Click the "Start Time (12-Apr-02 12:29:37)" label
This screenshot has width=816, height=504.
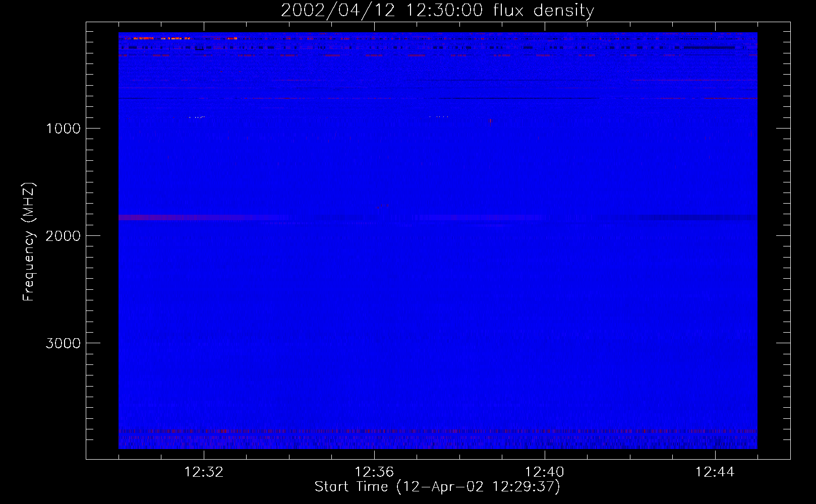[x=437, y=487]
